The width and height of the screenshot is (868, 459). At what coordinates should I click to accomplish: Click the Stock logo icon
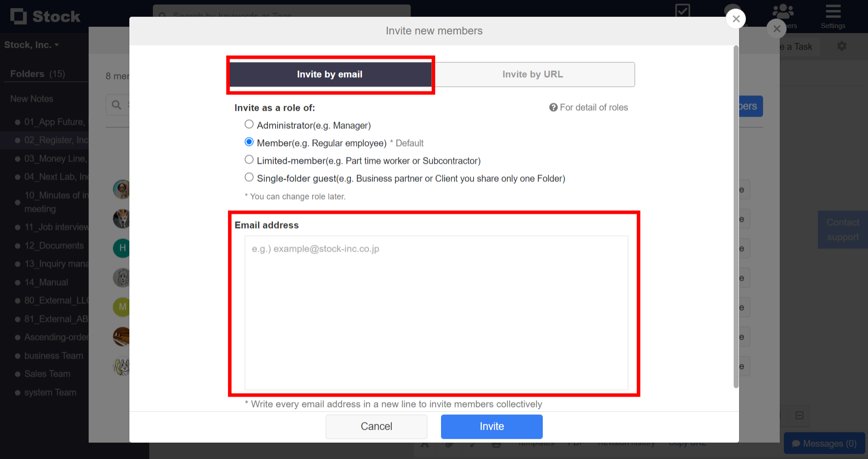19,16
